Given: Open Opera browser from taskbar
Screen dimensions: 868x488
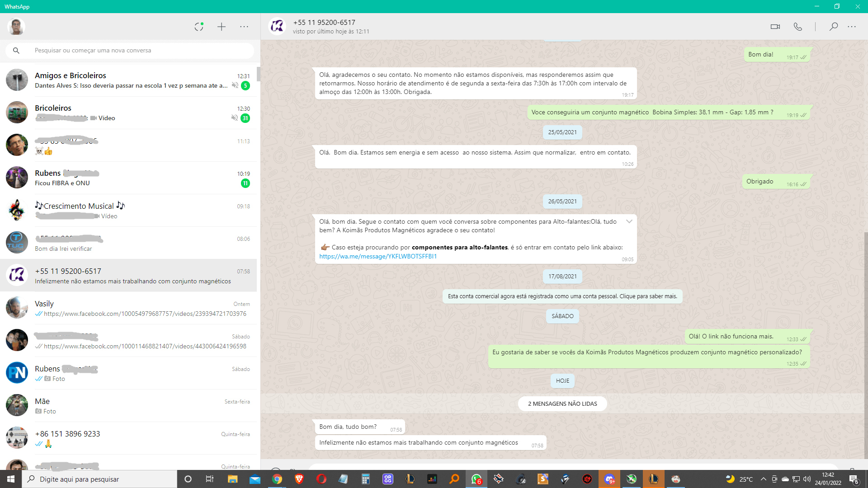Looking at the screenshot, I should (x=321, y=479).
